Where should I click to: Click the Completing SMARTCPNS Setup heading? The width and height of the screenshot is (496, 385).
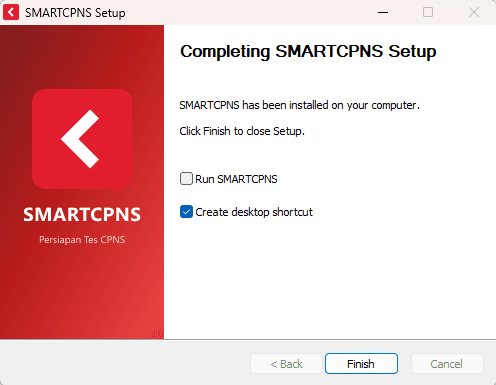(308, 52)
